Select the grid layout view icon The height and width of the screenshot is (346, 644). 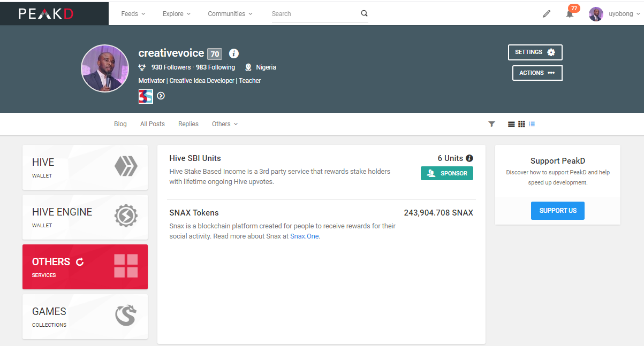pos(521,124)
